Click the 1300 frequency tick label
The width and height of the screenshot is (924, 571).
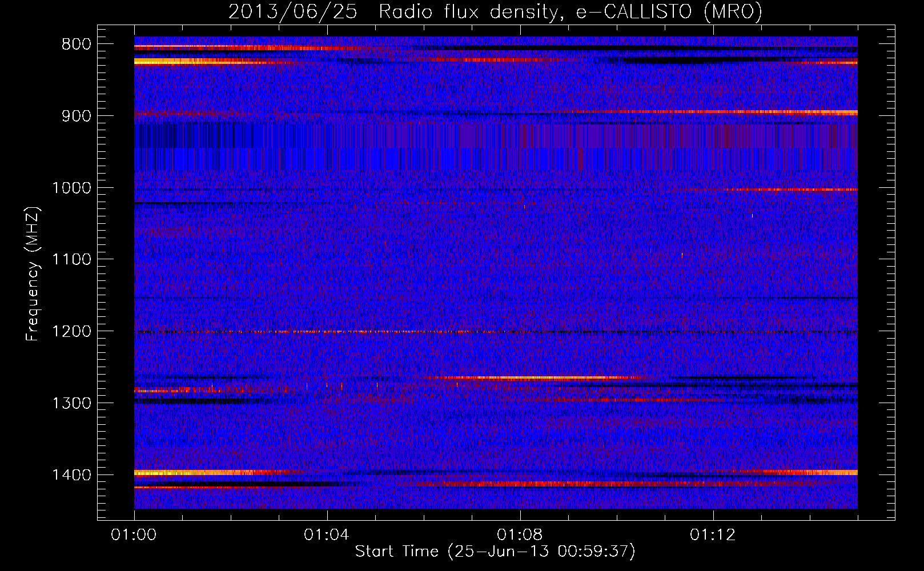[x=71, y=403]
